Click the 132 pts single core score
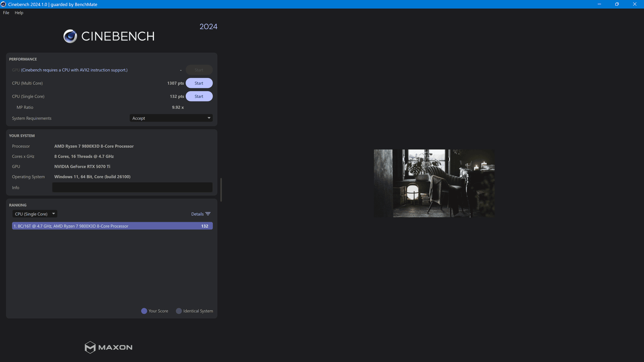The width and height of the screenshot is (644, 362). click(x=177, y=97)
